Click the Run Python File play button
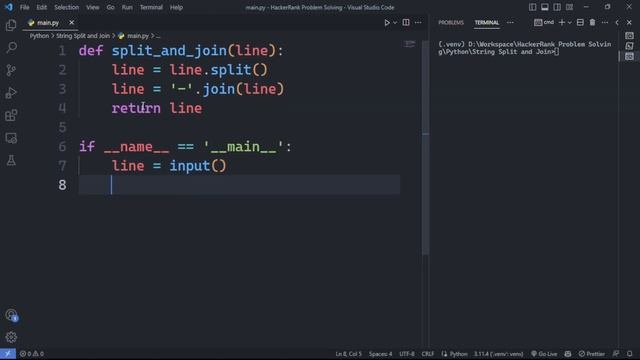Image resolution: width=640 pixels, height=360 pixels. click(x=387, y=23)
